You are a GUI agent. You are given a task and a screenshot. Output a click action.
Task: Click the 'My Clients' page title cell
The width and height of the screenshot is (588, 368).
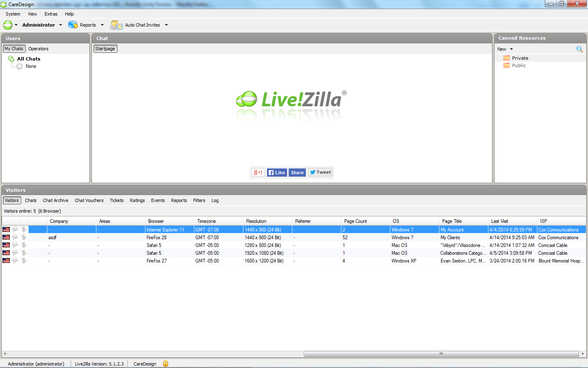click(x=464, y=238)
